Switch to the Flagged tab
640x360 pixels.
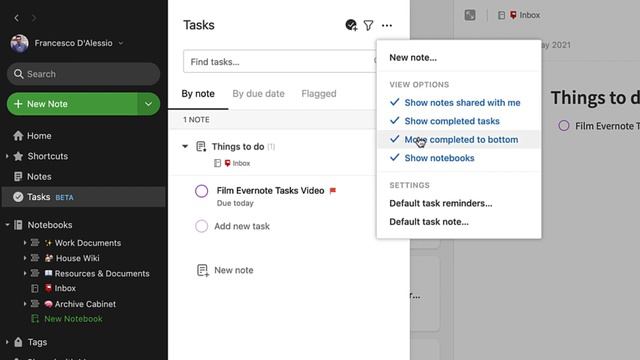click(x=319, y=93)
